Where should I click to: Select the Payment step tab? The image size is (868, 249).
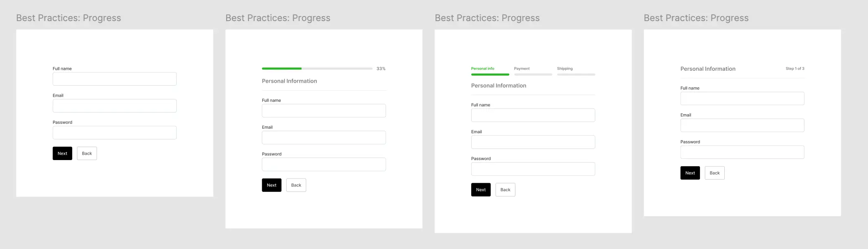pos(533,71)
